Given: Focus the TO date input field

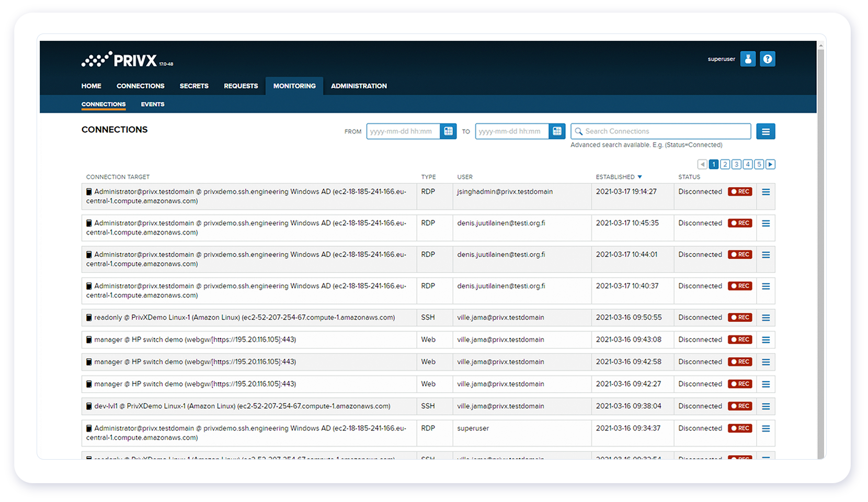Looking at the screenshot, I should click(512, 131).
